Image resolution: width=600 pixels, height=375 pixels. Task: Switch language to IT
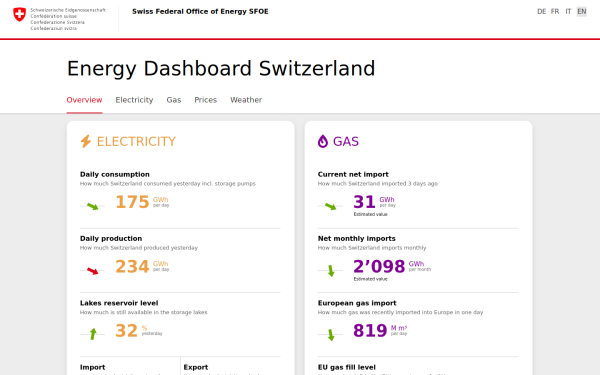click(x=568, y=11)
